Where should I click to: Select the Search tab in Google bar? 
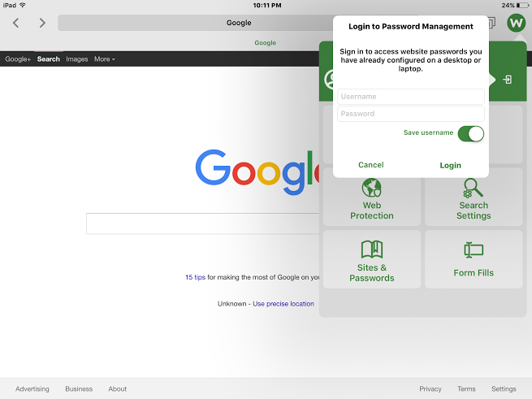pyautogui.click(x=48, y=59)
